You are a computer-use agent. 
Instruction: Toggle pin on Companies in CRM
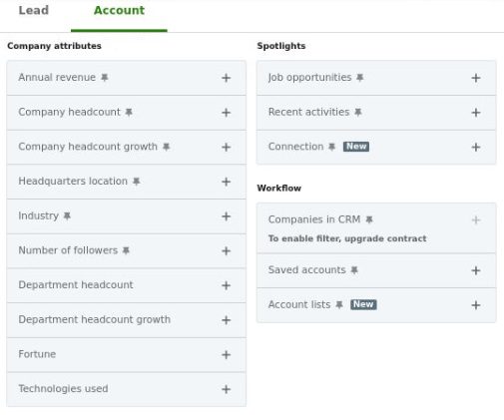point(369,219)
